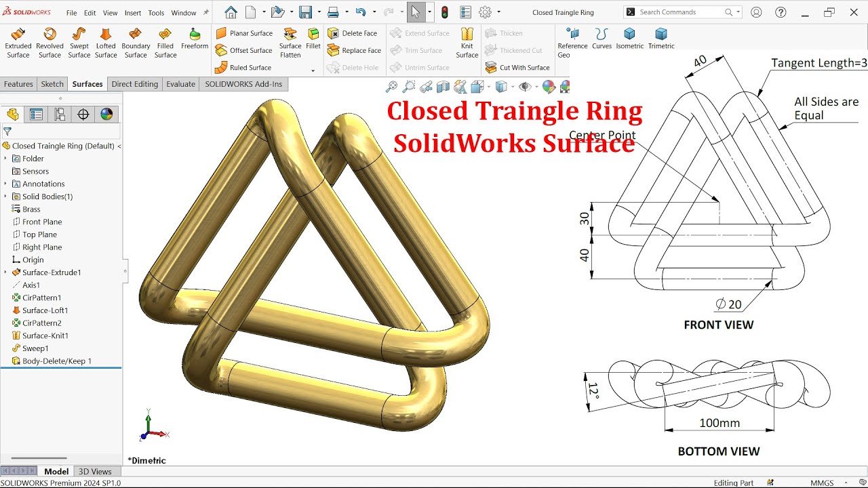Open the Undo dropdown arrow
868x488 pixels.
[x=374, y=12]
